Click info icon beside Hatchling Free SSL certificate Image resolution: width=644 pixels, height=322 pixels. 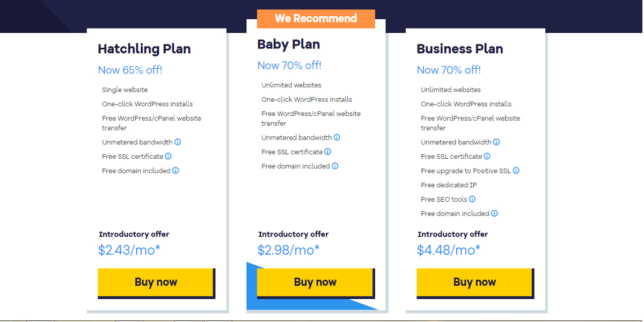click(168, 157)
